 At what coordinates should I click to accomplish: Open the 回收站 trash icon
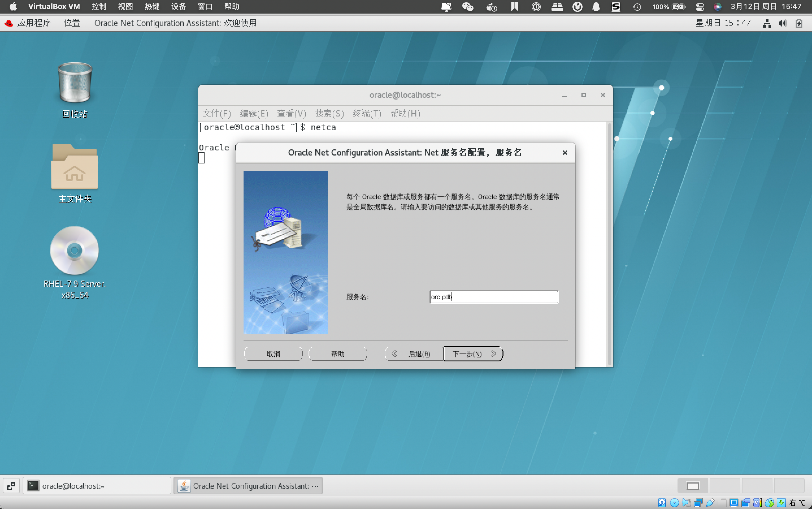click(x=75, y=83)
